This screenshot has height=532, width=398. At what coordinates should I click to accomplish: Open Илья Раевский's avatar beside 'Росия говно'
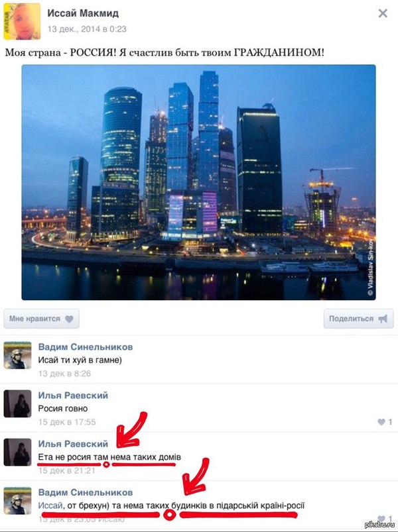[x=17, y=403]
